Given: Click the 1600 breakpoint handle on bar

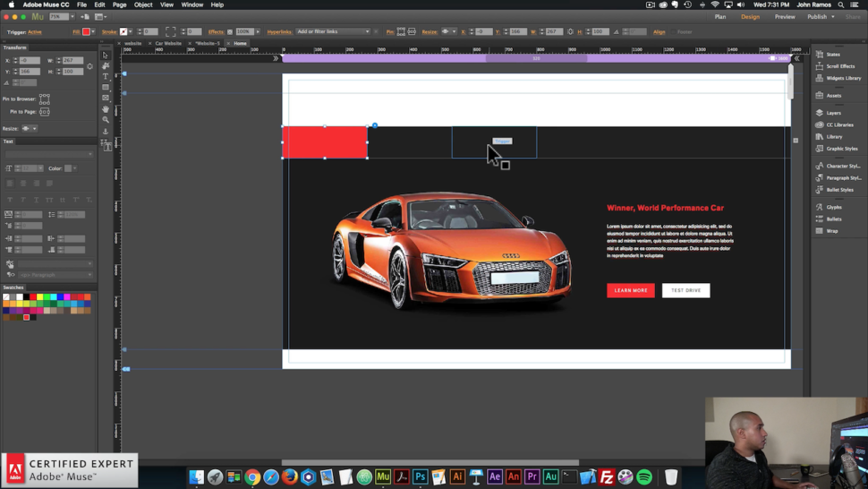Looking at the screenshot, I should 772,58.
